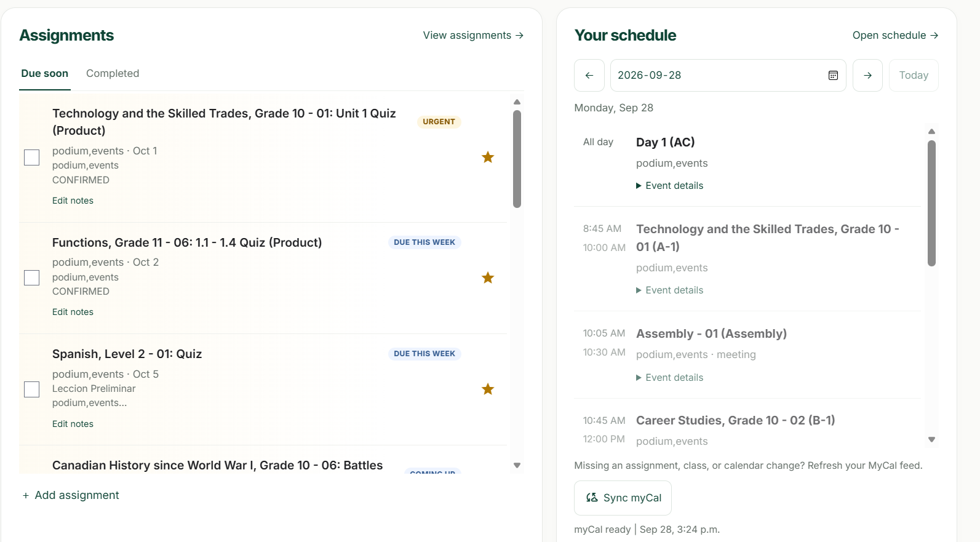Image resolution: width=980 pixels, height=542 pixels.
Task: Click the Monday, Sep 28 date label
Action: [x=613, y=108]
